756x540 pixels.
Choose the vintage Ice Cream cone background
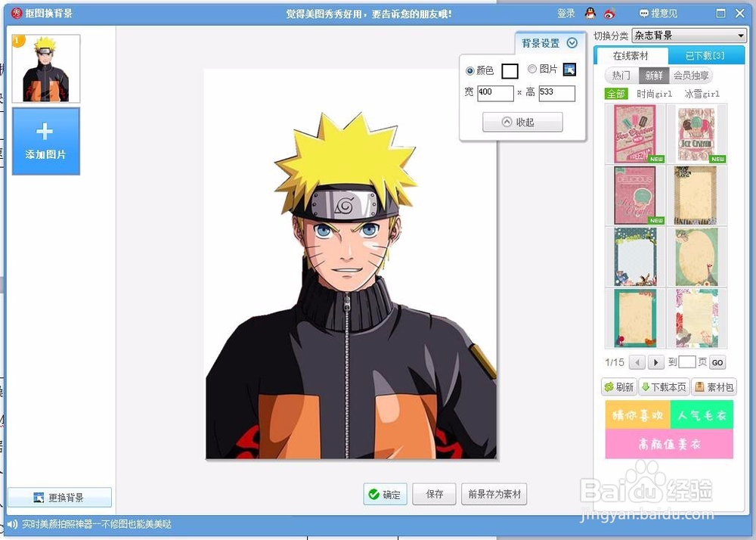click(x=697, y=134)
